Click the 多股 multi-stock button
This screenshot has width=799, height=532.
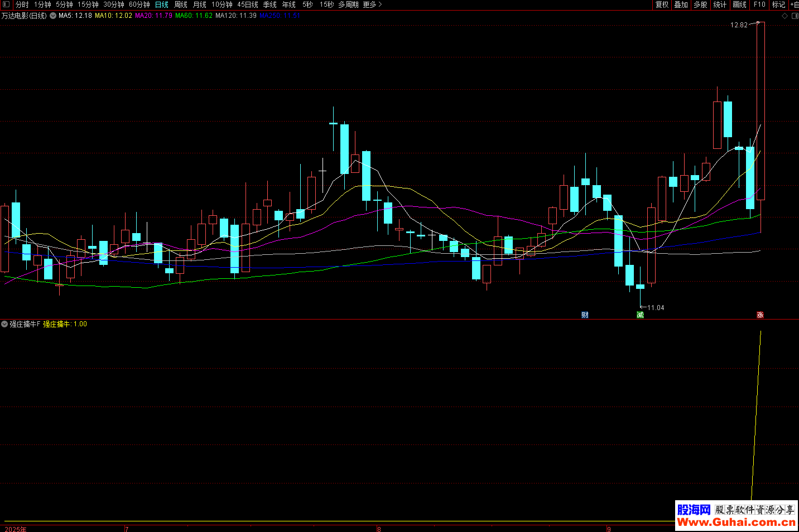click(x=701, y=4)
